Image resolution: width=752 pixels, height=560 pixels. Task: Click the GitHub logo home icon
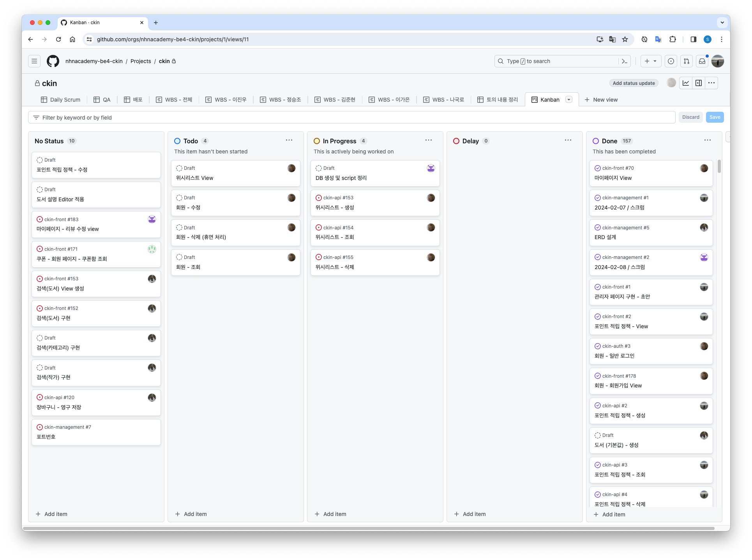(x=53, y=61)
